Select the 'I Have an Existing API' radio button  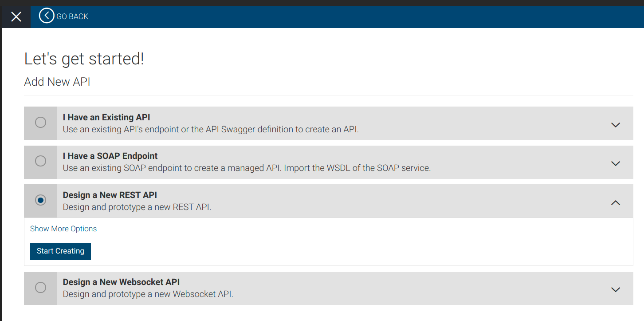(x=40, y=123)
